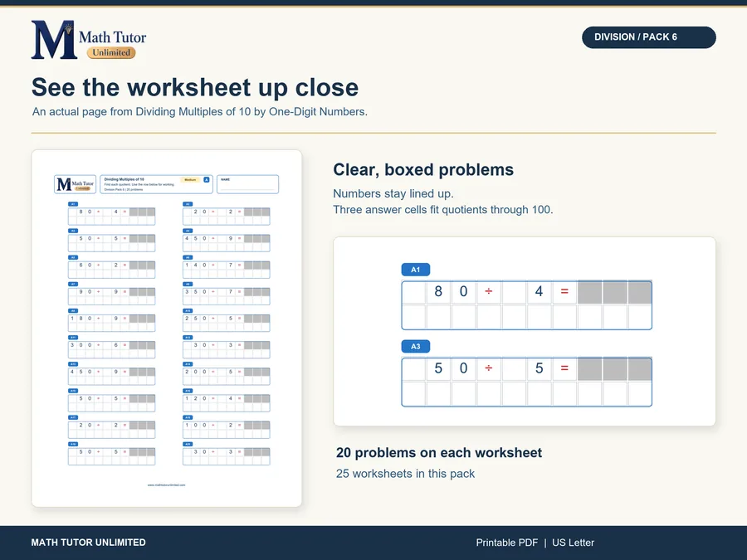Click the subtitle about Dividing Multiples of 10
Screen dimensions: 747x560
(x=199, y=111)
